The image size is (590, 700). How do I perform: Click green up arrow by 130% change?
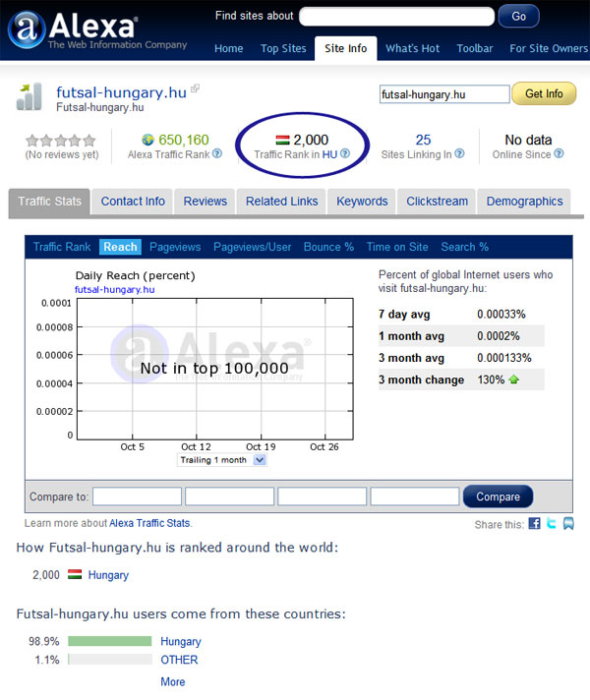(513, 379)
